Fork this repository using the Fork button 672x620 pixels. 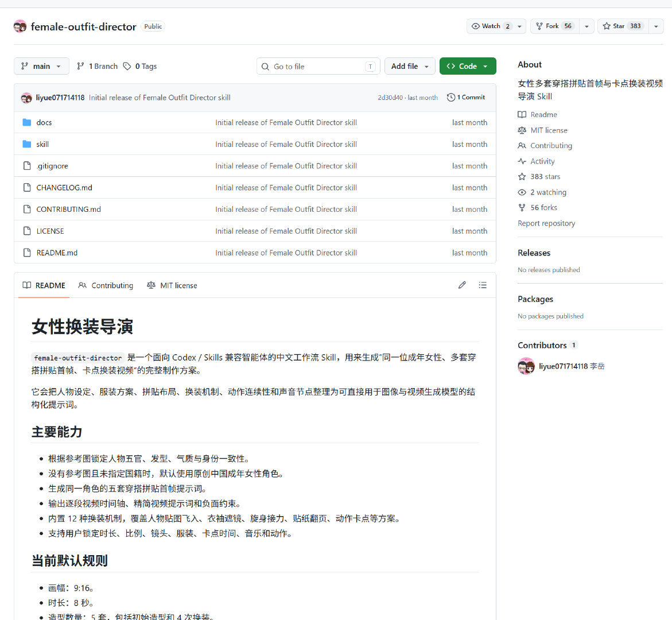(x=555, y=26)
